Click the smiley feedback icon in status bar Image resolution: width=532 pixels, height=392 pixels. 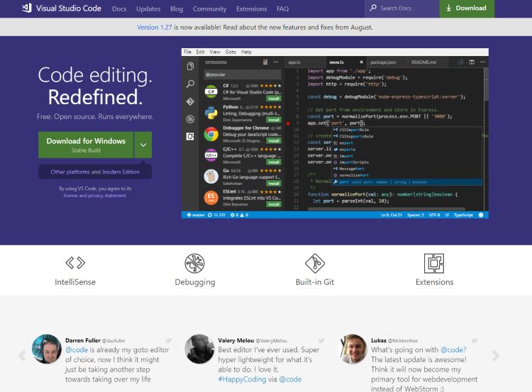click(481, 215)
